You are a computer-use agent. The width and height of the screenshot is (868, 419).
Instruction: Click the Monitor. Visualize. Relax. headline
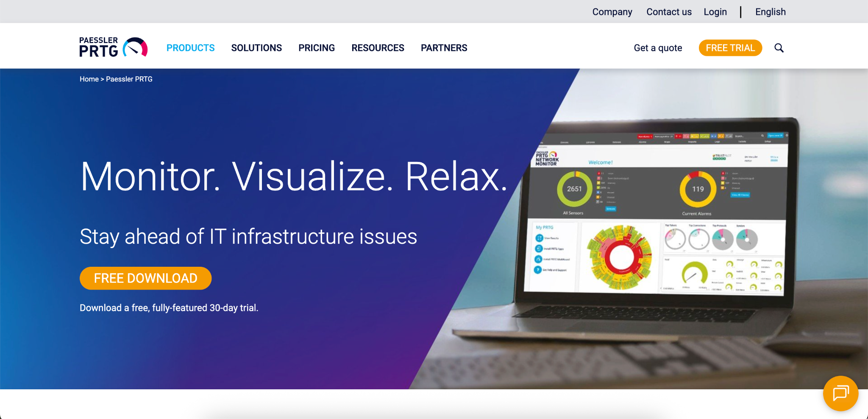coord(294,177)
